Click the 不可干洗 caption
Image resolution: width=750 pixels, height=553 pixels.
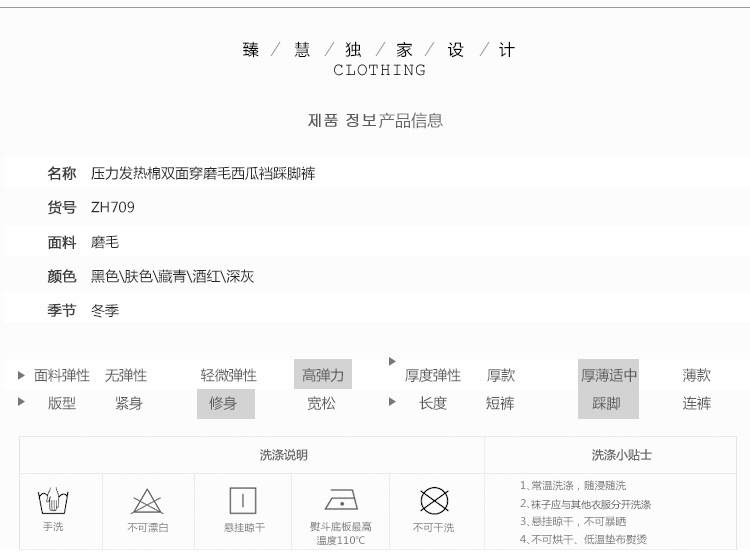click(x=434, y=528)
